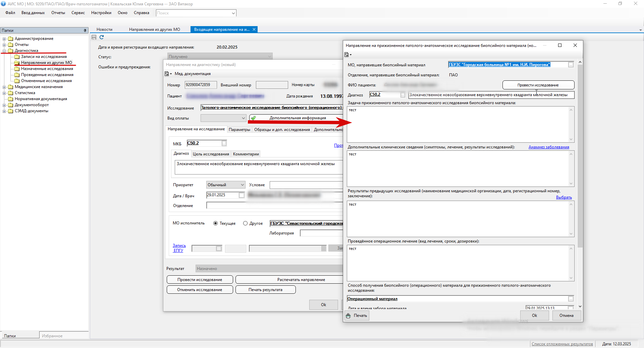The image size is (644, 348).
Task: Select Назначенные исследования tree item
Action: click(x=47, y=69)
